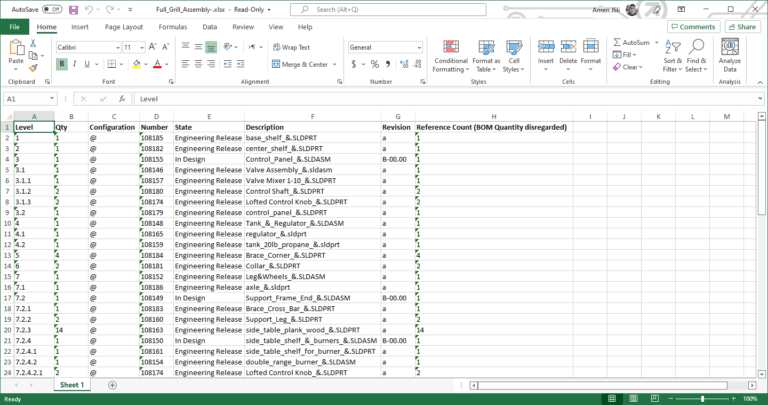Select the Sheet 1 tab
The width and height of the screenshot is (768, 405).
[72, 385]
